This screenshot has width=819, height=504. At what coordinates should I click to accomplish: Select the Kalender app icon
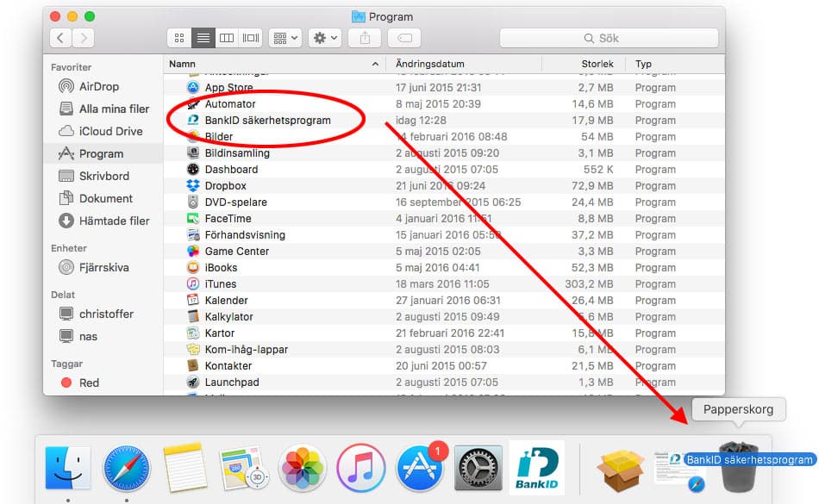193,300
